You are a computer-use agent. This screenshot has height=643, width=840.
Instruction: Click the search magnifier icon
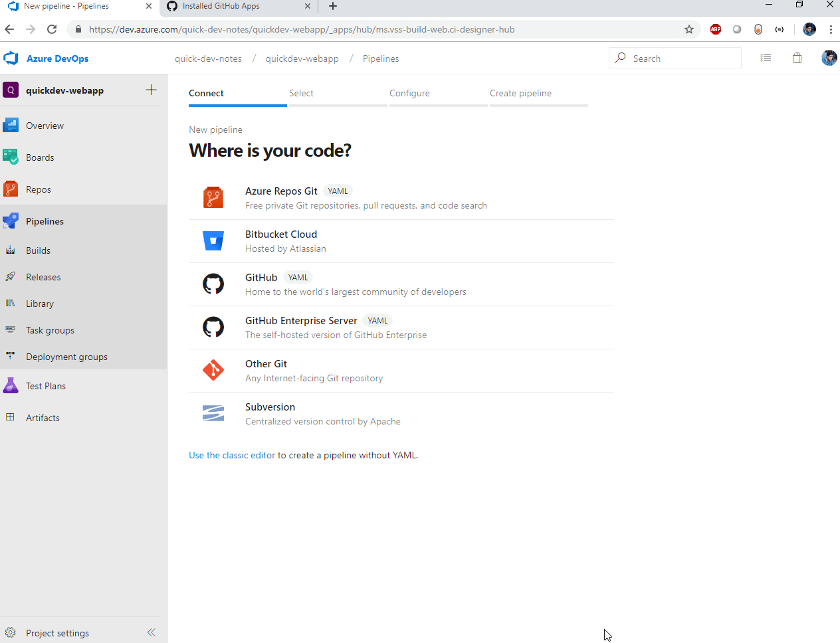620,58
